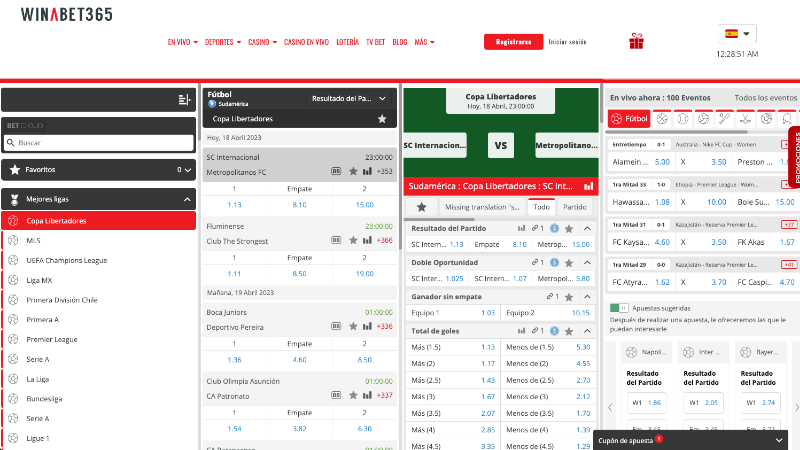Open the BLOG menu item
Viewport: 800px width, 450px height.
[x=399, y=42]
